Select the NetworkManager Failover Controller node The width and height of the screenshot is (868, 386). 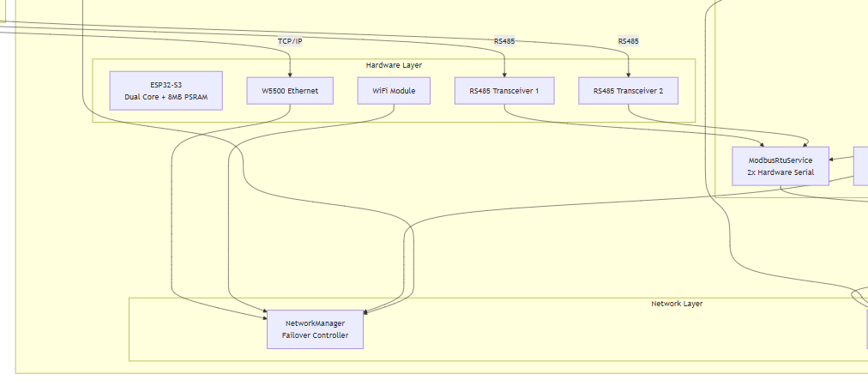click(x=315, y=329)
